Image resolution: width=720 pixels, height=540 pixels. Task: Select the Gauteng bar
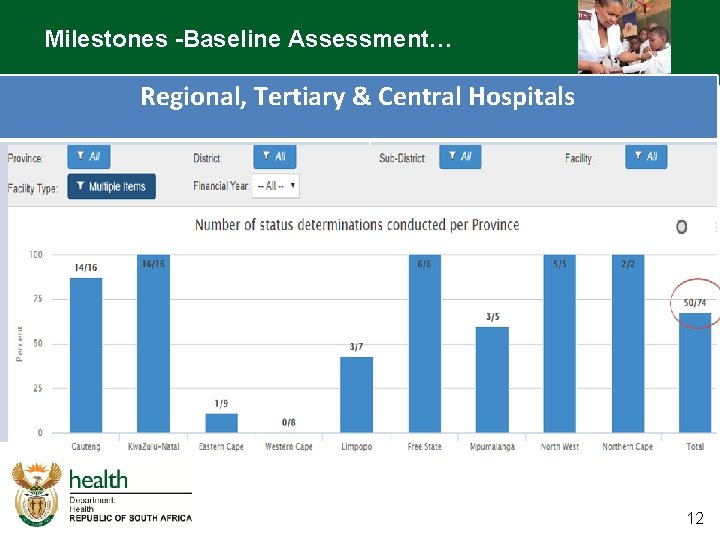86,355
